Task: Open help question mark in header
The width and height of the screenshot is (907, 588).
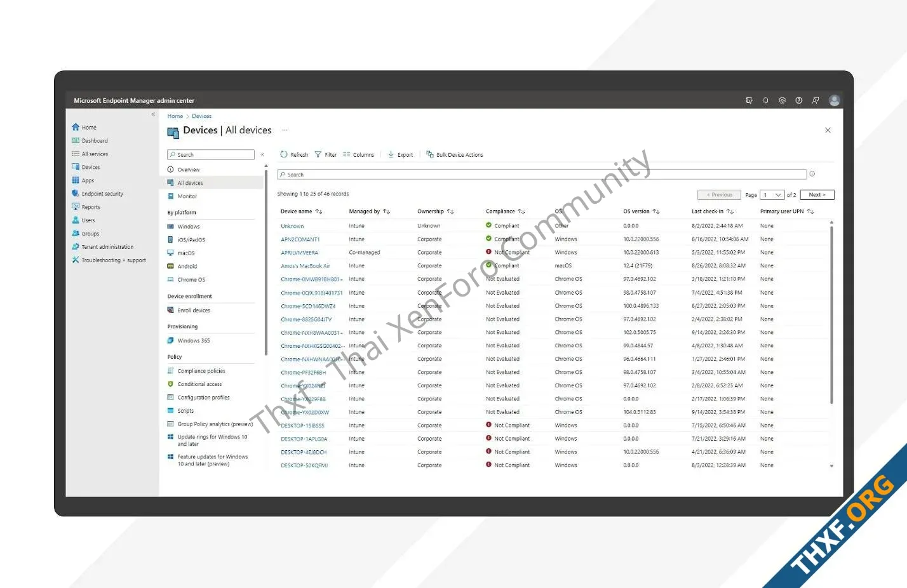Action: (798, 100)
